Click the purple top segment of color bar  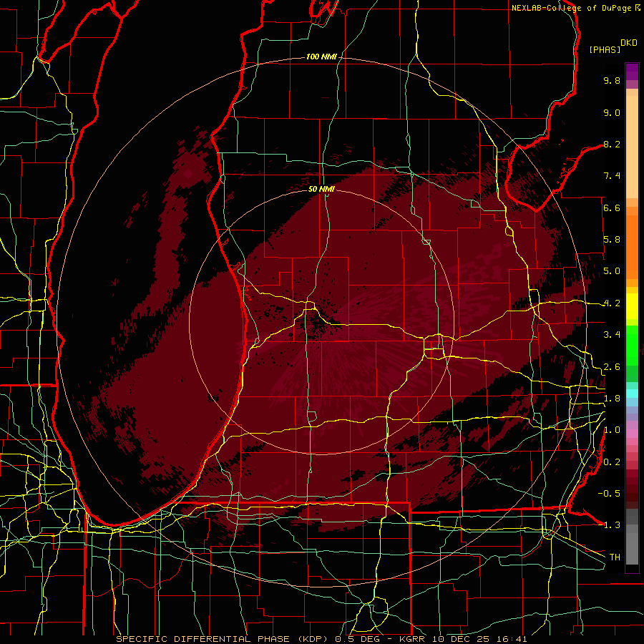(x=632, y=72)
